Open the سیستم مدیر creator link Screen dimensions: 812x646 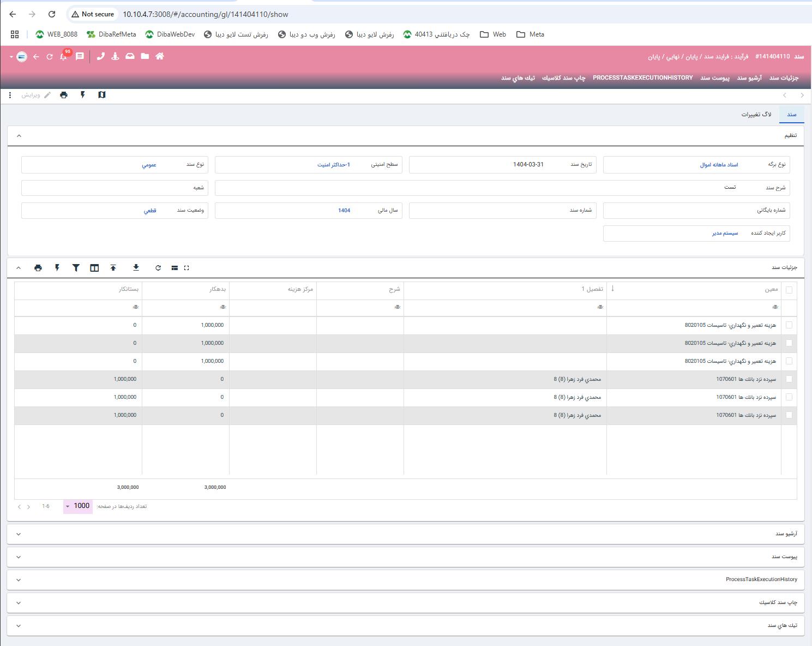pyautogui.click(x=725, y=234)
